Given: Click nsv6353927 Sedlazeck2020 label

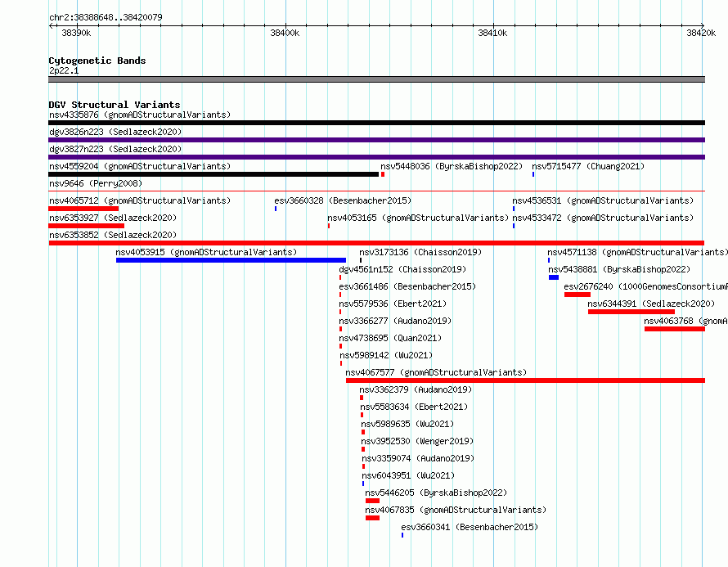Looking at the screenshot, I should click(113, 218).
